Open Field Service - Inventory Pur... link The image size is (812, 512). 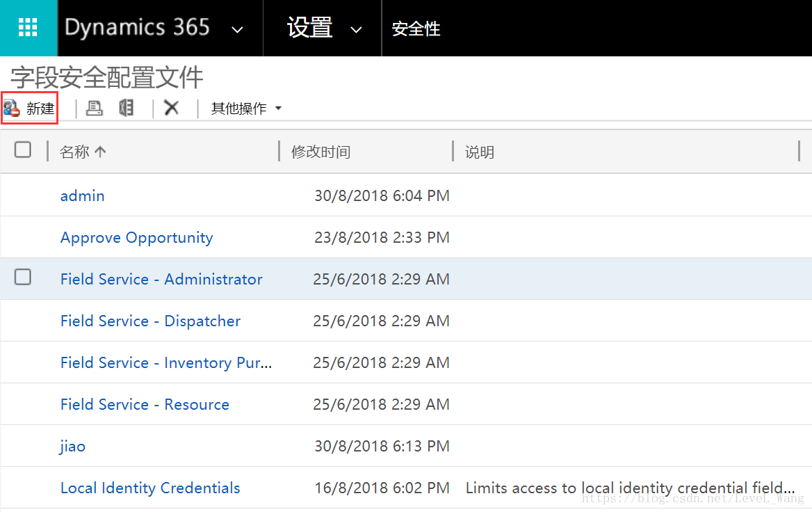click(165, 362)
